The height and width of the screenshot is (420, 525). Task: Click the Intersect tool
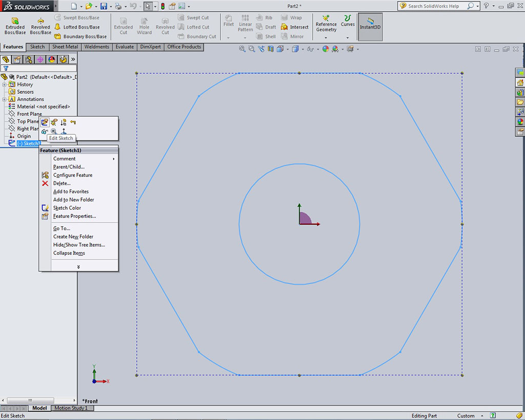pos(295,27)
